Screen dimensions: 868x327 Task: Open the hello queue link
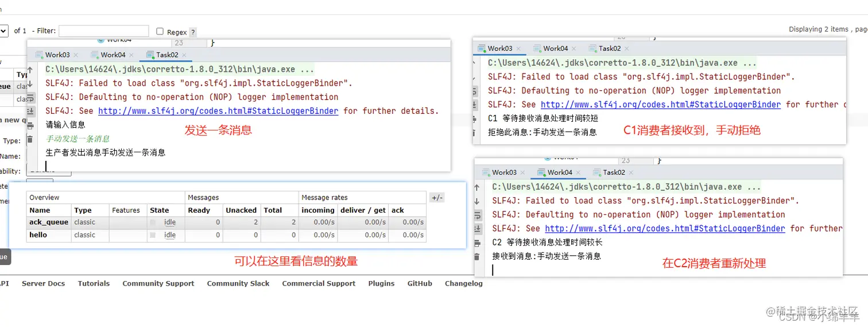click(x=38, y=235)
